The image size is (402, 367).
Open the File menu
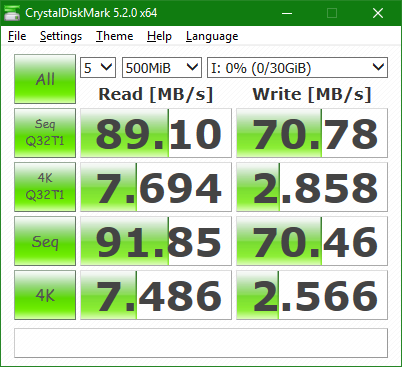[x=17, y=36]
